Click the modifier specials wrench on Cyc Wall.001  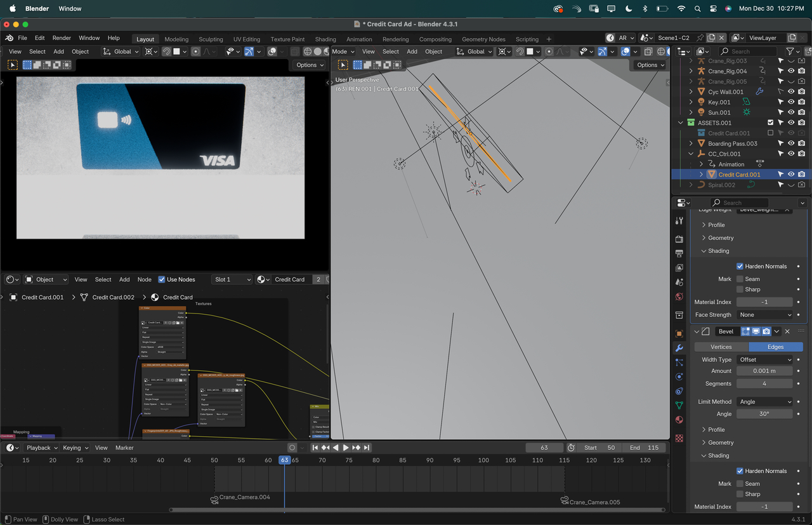[x=759, y=91]
